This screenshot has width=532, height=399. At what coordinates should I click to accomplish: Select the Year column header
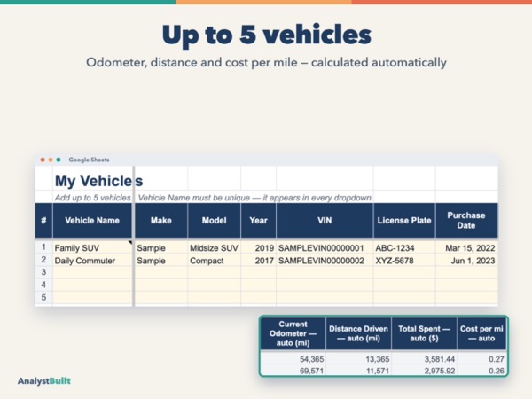tap(259, 221)
